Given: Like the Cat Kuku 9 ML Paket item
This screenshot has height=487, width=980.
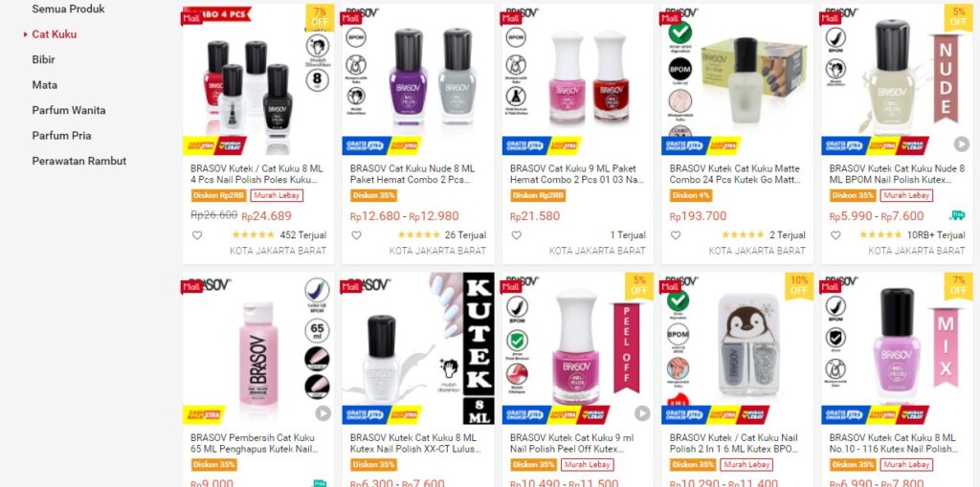Looking at the screenshot, I should coord(516,235).
